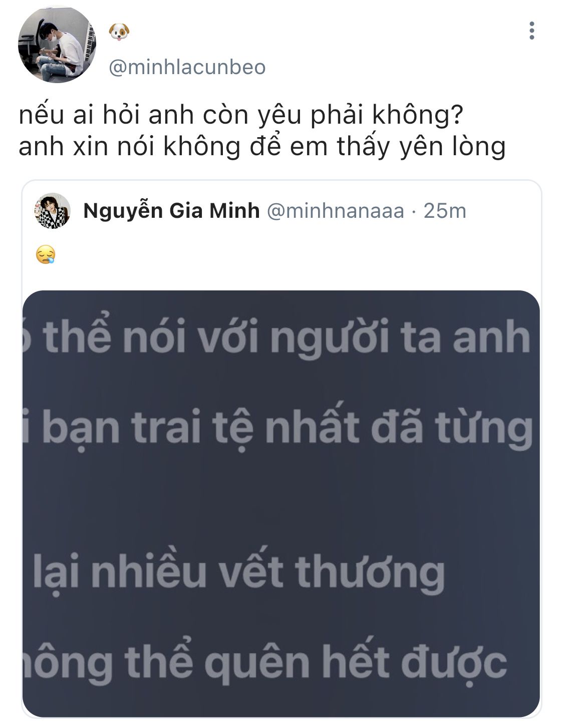Visit the @minhnanaaa handle
Viewport: 563px width, 728px height.
(336, 211)
